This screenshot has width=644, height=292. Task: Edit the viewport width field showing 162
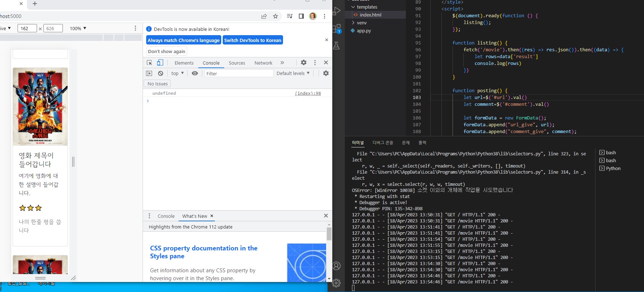(x=27, y=28)
